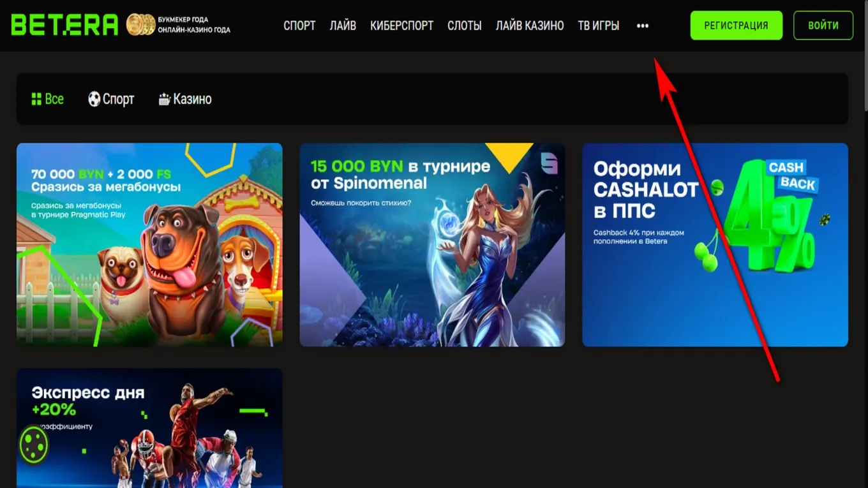
Task: Open the Слоты section
Action: click(465, 26)
